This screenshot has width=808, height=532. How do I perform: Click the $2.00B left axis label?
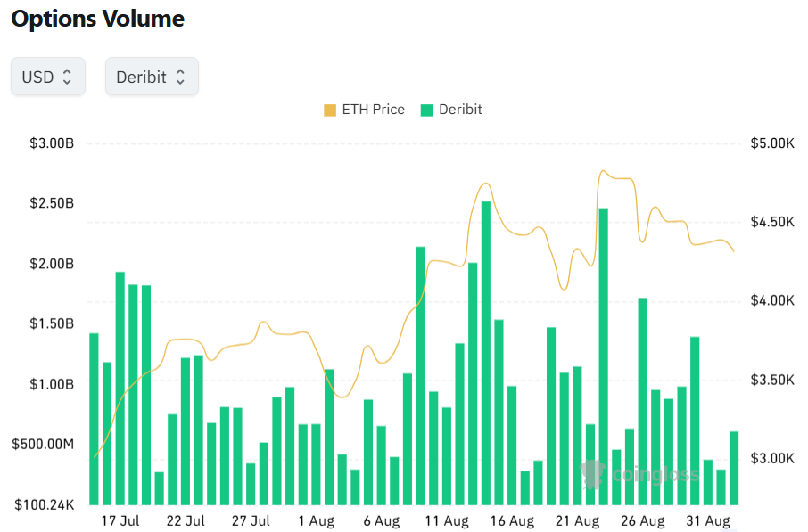52,264
